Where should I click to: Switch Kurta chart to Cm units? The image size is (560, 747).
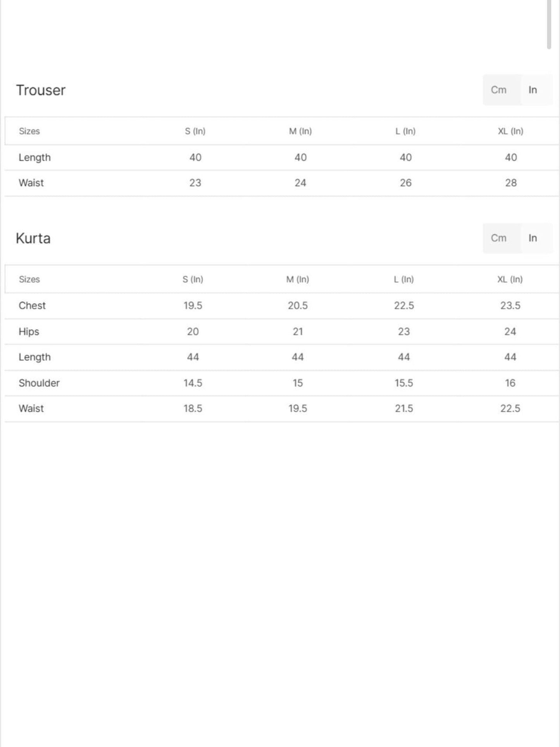coord(499,238)
